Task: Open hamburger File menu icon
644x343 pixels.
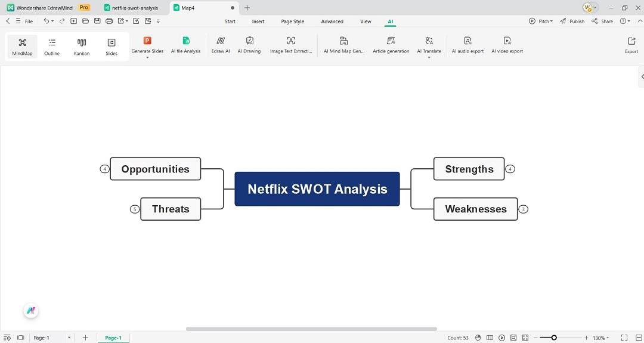Action: (x=18, y=21)
